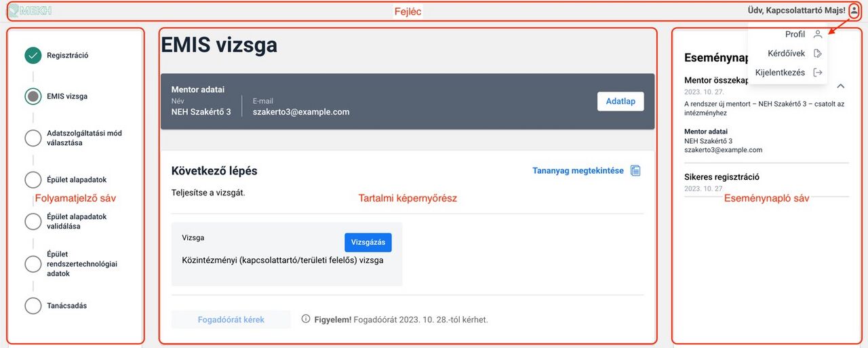Select the Épület alapadatok step circle

pos(33,180)
